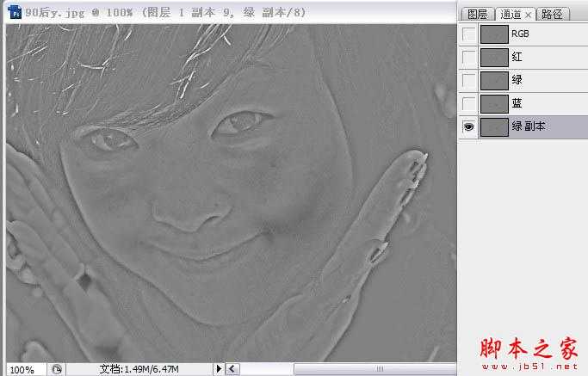
Task: Open the status bar info flyout arrow
Action: tap(219, 369)
